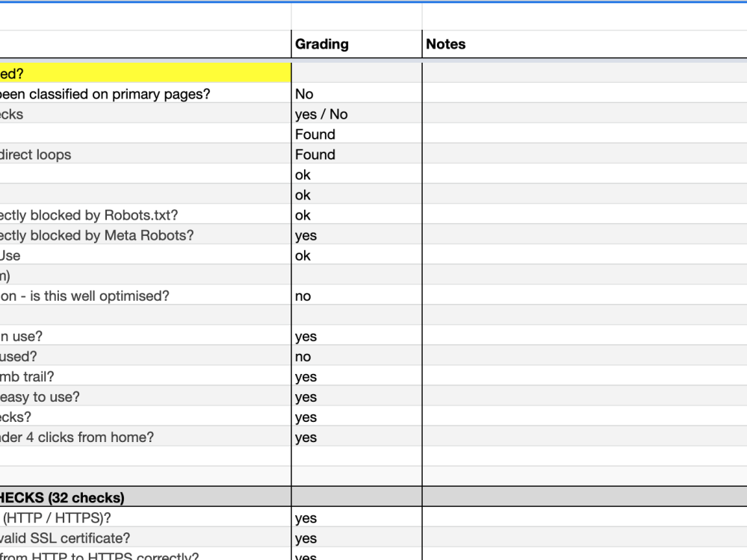This screenshot has height=560, width=747.
Task: Click 'der 4 clicks from home?' cell
Action: 146,437
